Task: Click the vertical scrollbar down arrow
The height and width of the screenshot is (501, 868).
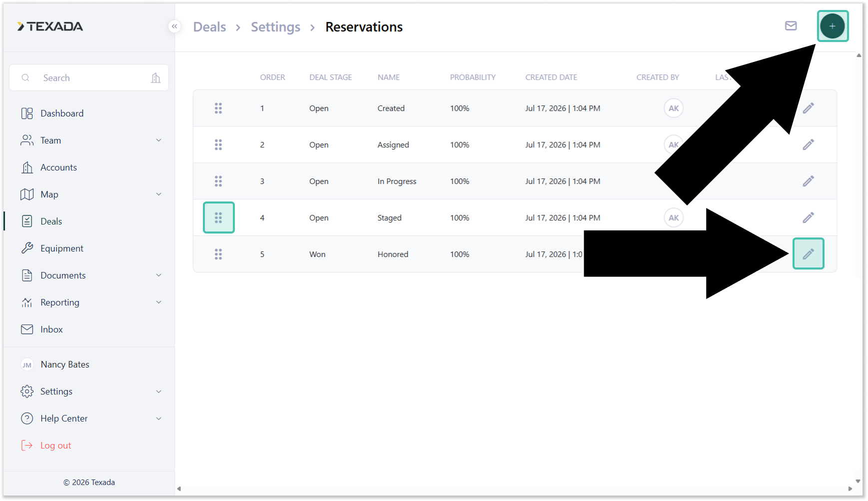Action: [x=859, y=481]
